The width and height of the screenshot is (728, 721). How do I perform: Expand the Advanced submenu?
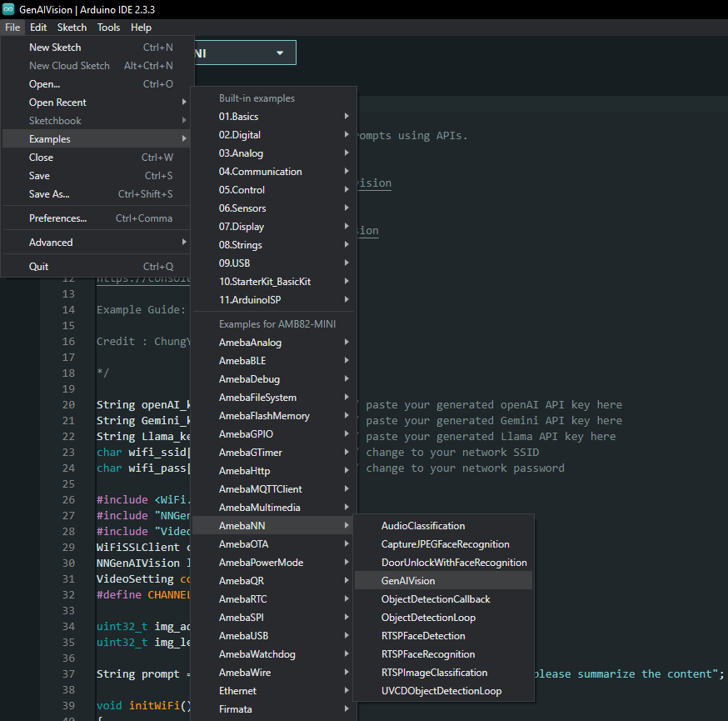coord(51,243)
